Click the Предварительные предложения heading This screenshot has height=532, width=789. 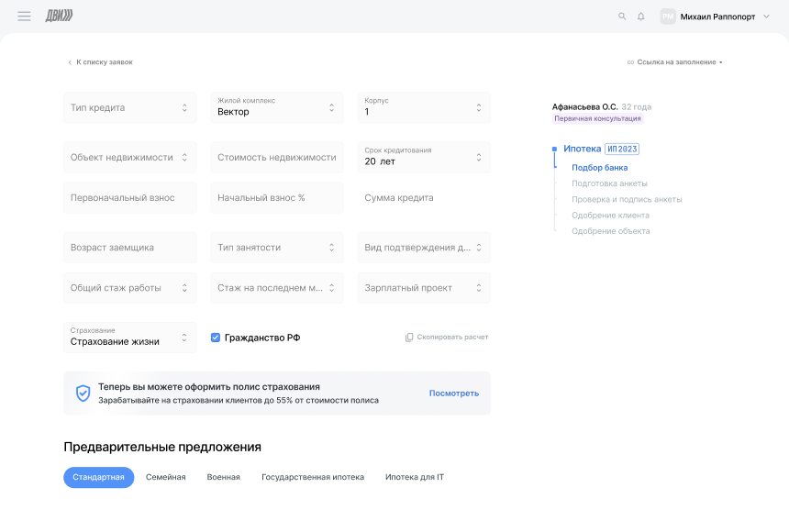tap(162, 447)
